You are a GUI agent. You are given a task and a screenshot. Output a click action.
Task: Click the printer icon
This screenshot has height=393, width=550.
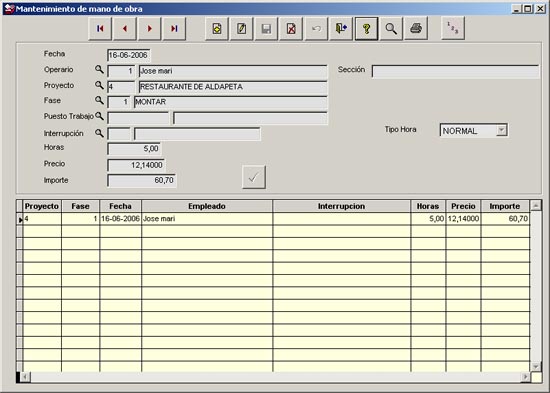click(416, 29)
